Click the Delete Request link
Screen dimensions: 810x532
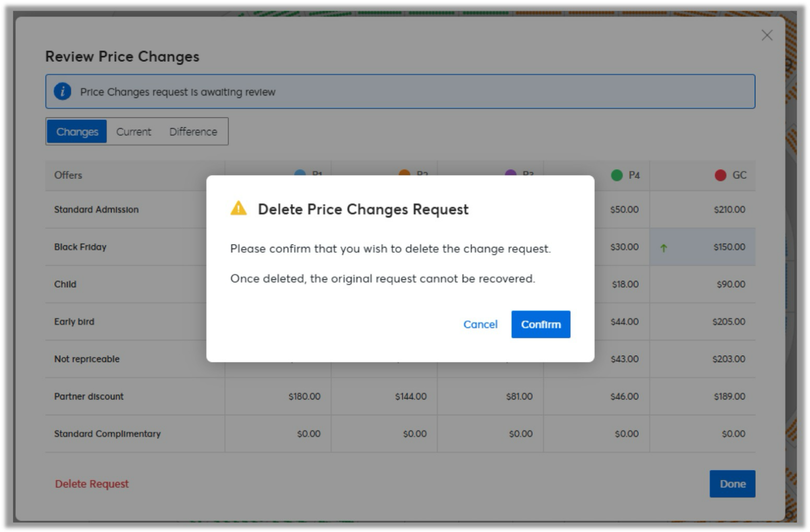92,483
